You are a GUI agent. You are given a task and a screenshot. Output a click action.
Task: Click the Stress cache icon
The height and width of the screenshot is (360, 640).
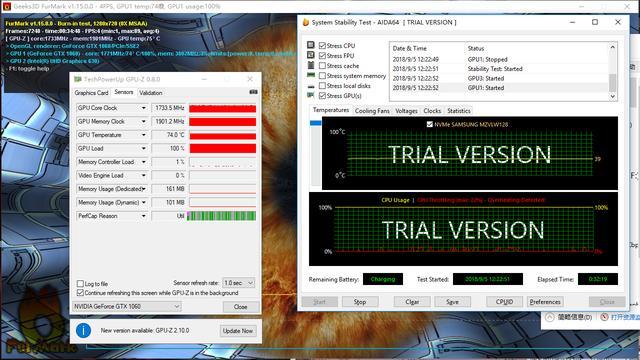(x=311, y=65)
